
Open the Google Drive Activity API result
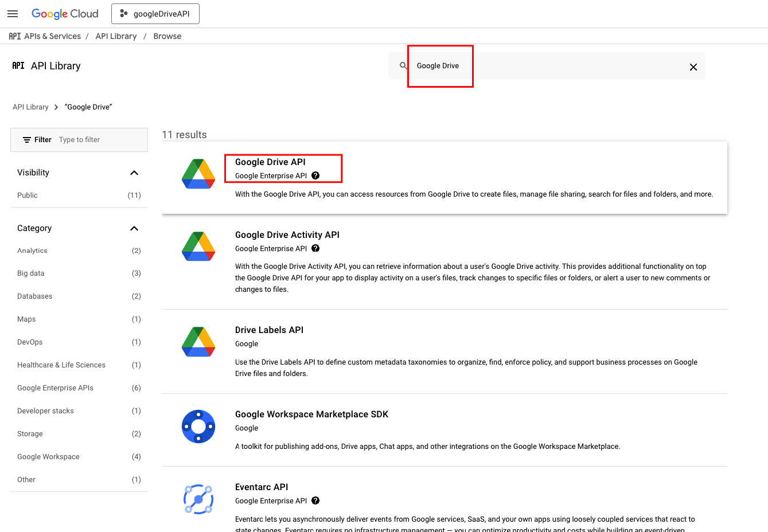click(x=287, y=235)
